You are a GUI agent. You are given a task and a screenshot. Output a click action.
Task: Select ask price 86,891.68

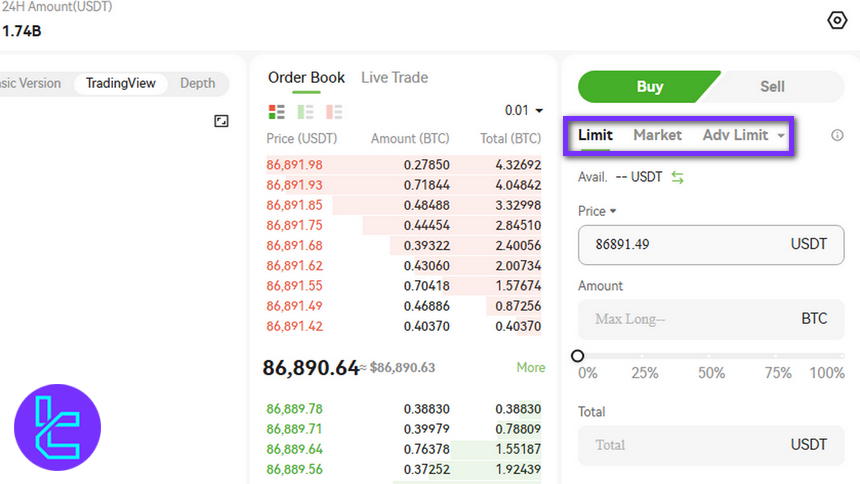(295, 245)
